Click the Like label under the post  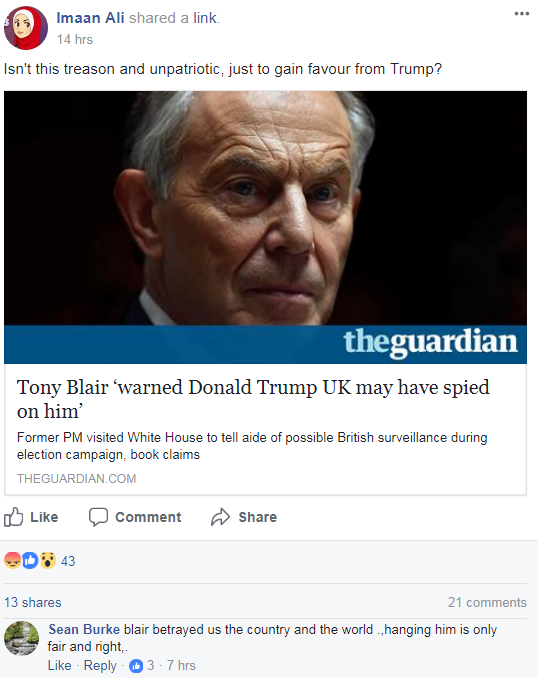point(44,517)
